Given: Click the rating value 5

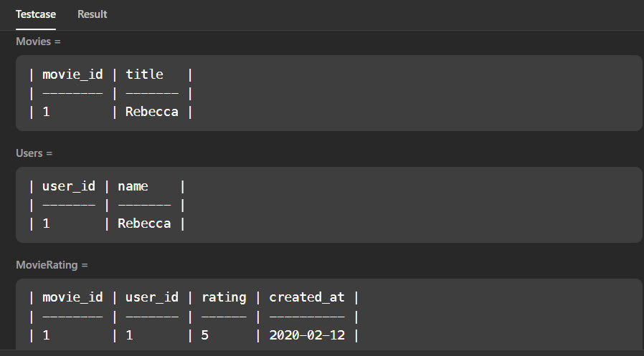Looking at the screenshot, I should coord(205,335).
